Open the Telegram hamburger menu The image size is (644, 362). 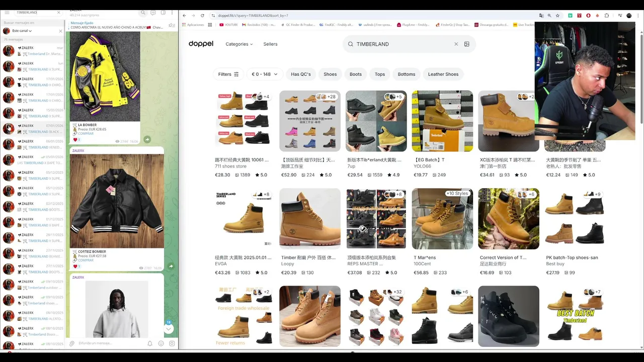(7, 12)
